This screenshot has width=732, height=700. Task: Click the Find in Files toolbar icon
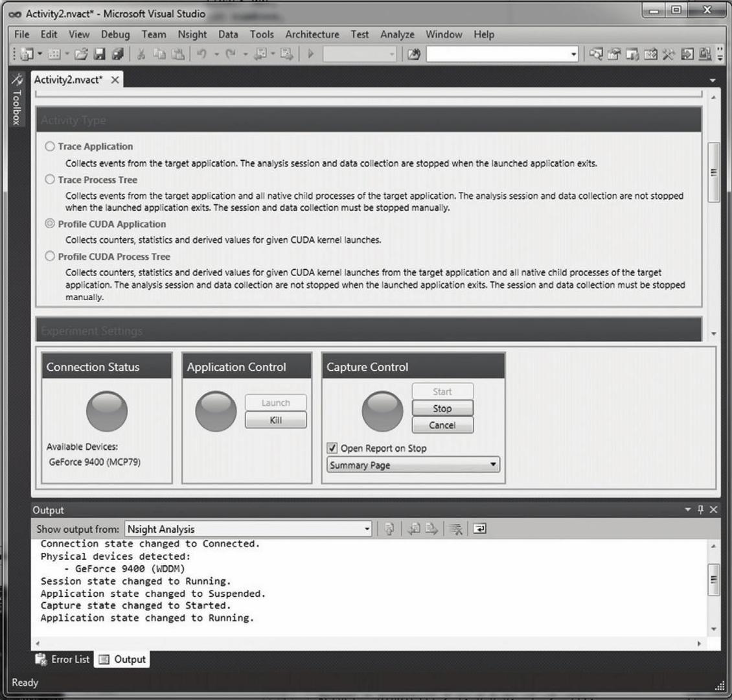[414, 54]
